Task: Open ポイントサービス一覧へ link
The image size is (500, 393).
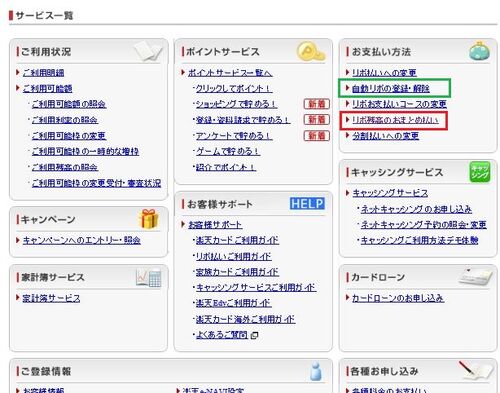Action: [x=230, y=73]
